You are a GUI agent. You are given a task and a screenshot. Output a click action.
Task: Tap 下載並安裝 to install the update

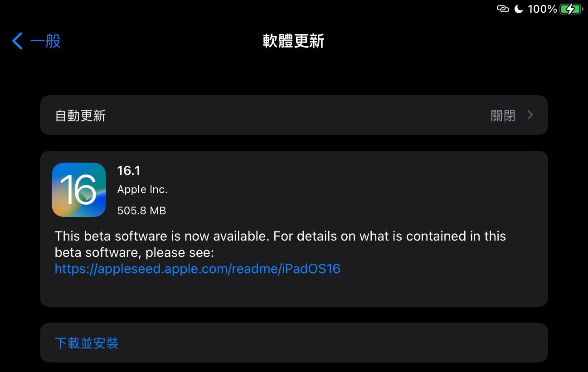pyautogui.click(x=87, y=343)
